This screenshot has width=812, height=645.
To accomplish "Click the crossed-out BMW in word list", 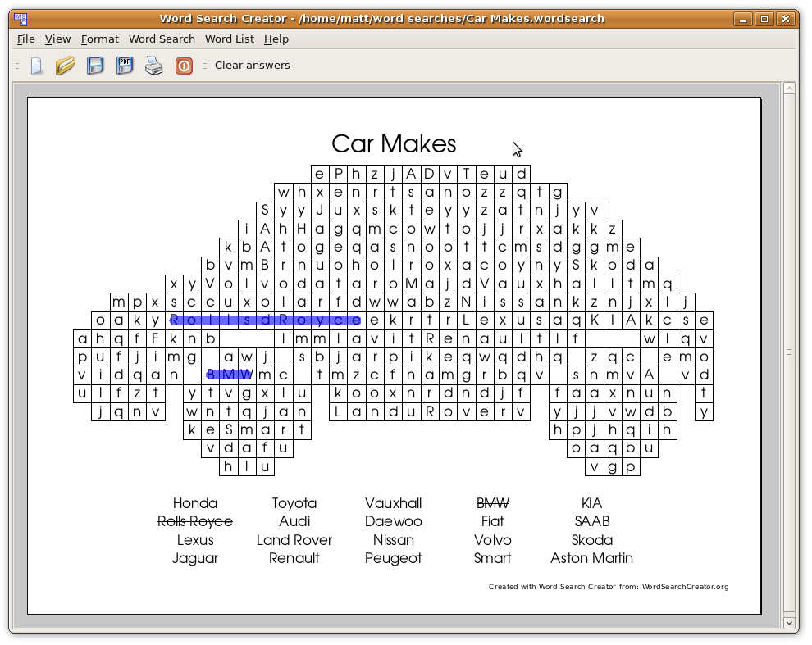I will (492, 503).
